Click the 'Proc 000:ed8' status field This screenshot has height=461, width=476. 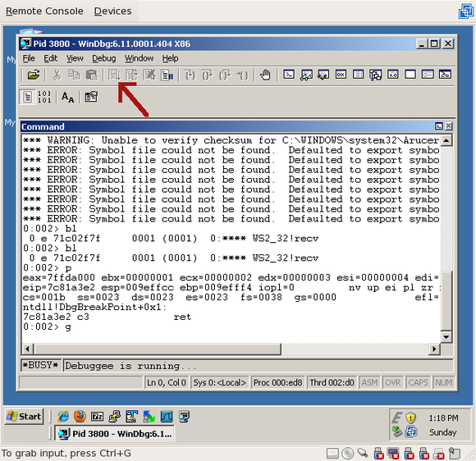277,383
